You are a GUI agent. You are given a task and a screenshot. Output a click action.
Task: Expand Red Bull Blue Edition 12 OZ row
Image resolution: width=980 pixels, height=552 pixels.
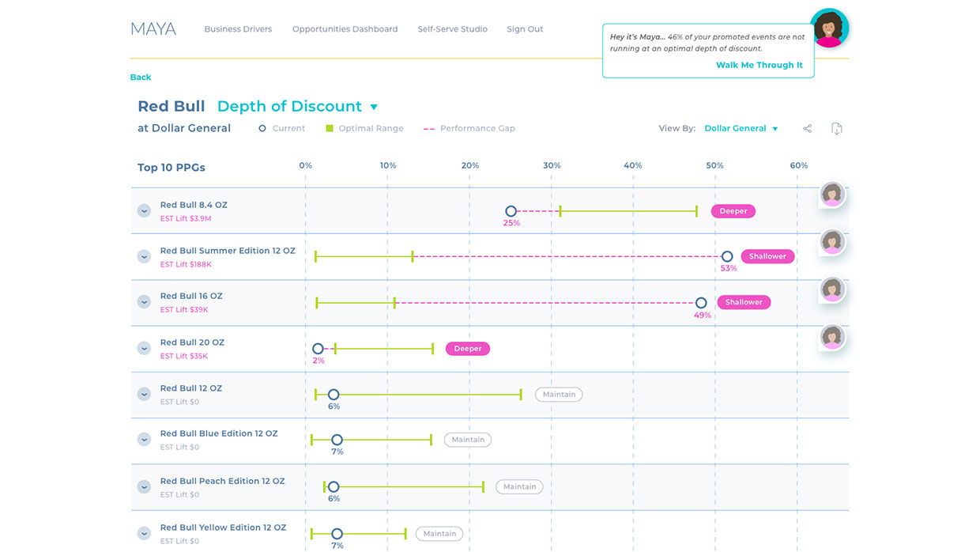click(x=144, y=439)
